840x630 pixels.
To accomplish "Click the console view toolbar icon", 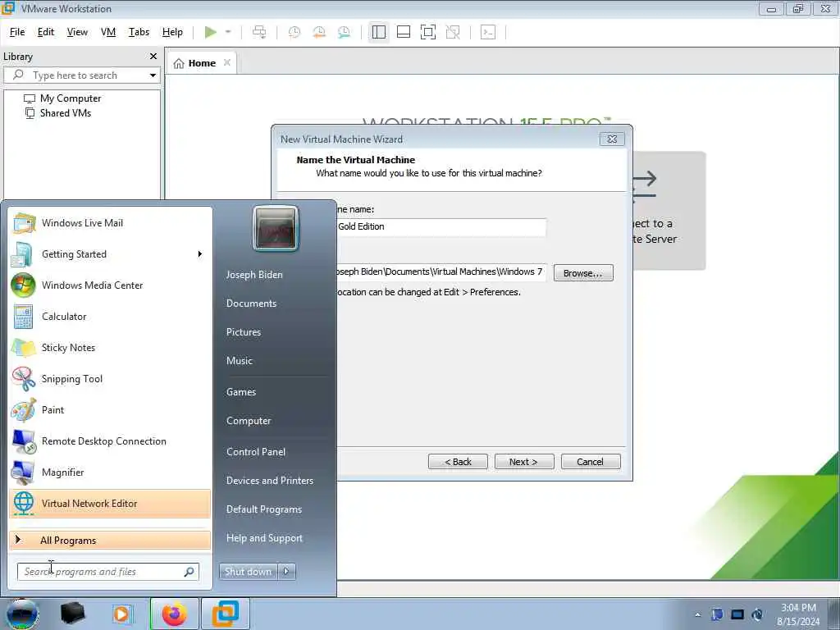I will (488, 32).
